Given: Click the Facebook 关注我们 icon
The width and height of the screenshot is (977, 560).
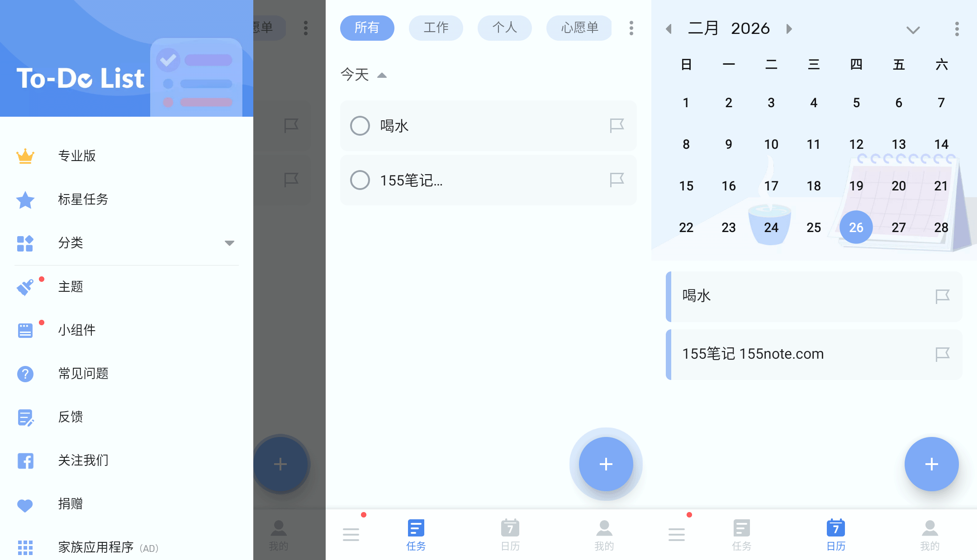Looking at the screenshot, I should pos(25,460).
